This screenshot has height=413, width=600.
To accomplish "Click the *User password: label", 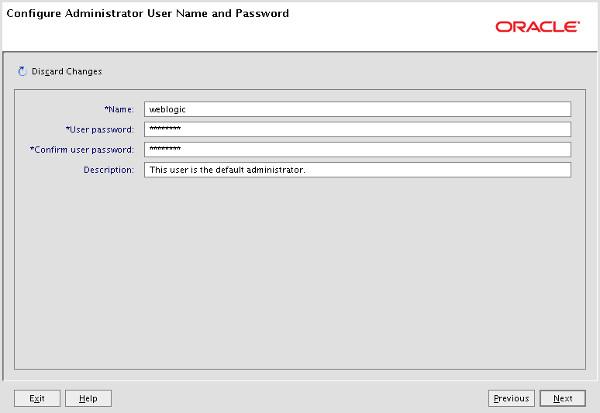I will coord(100,130).
